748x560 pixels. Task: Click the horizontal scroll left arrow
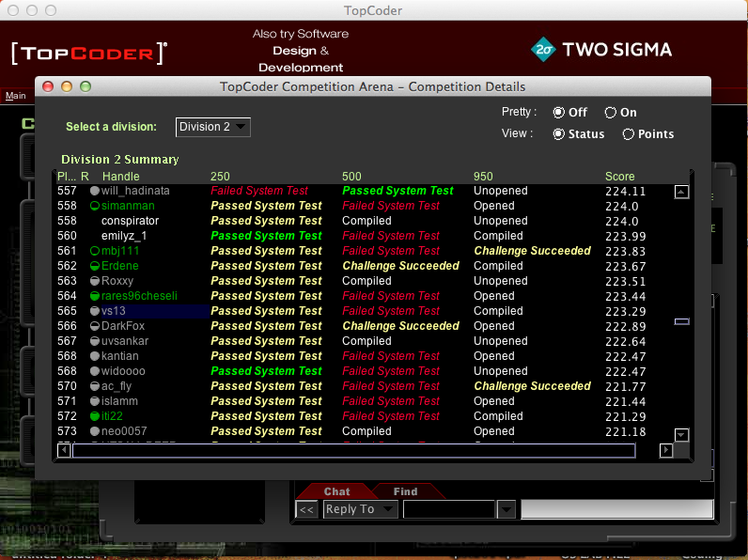64,450
